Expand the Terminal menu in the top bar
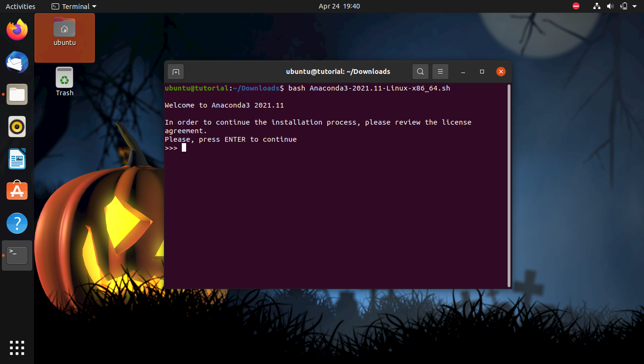The image size is (644, 364). (73, 6)
